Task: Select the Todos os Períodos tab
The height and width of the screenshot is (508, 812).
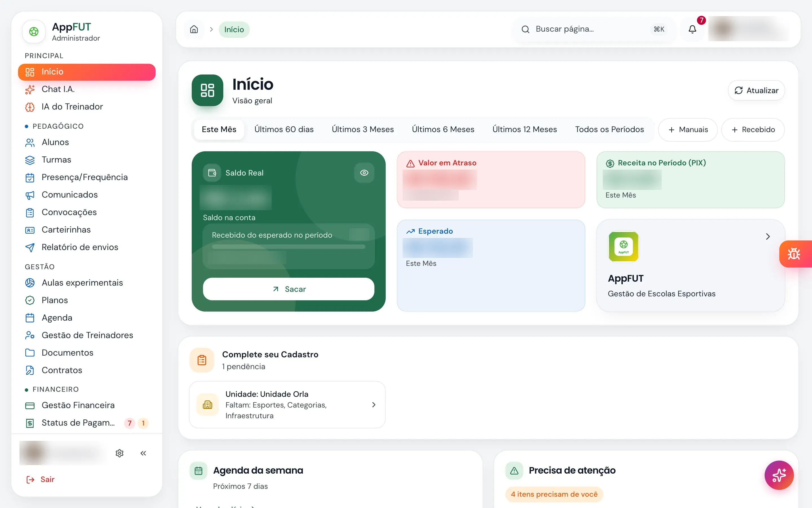Action: click(x=609, y=130)
